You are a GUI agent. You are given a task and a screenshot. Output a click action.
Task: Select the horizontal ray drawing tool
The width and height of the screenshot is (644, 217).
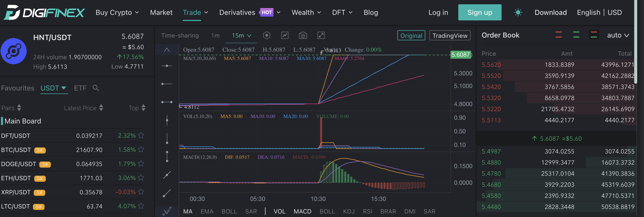coord(167,84)
